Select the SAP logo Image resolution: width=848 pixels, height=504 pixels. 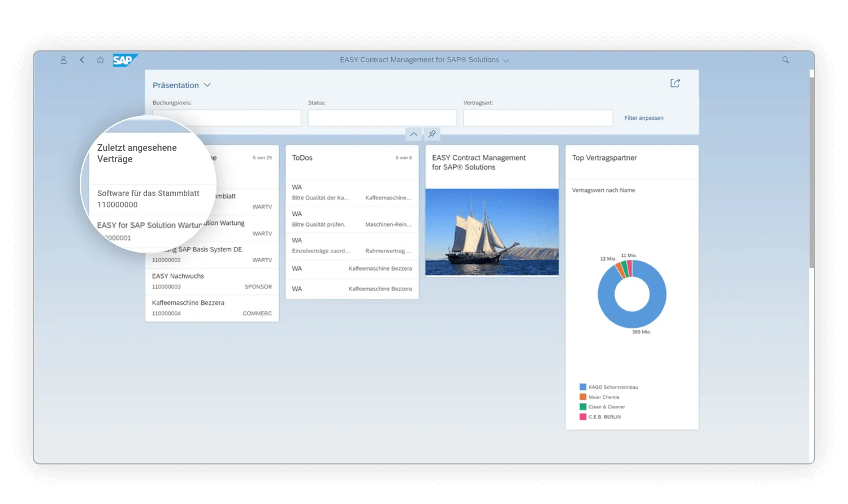[124, 60]
